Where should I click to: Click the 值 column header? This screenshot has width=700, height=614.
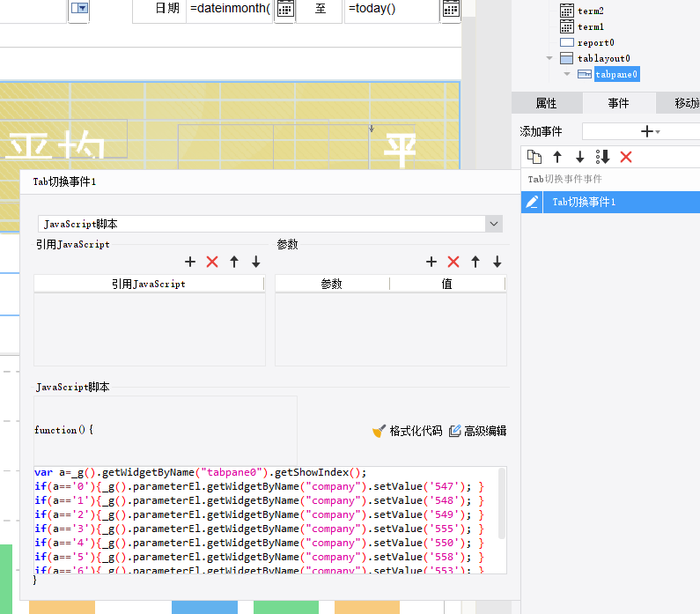(x=447, y=284)
